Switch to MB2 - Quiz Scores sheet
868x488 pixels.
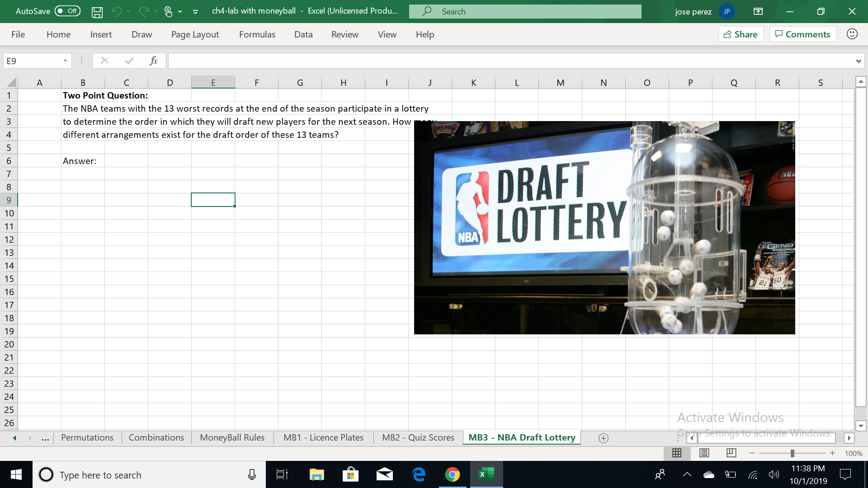[x=418, y=437]
